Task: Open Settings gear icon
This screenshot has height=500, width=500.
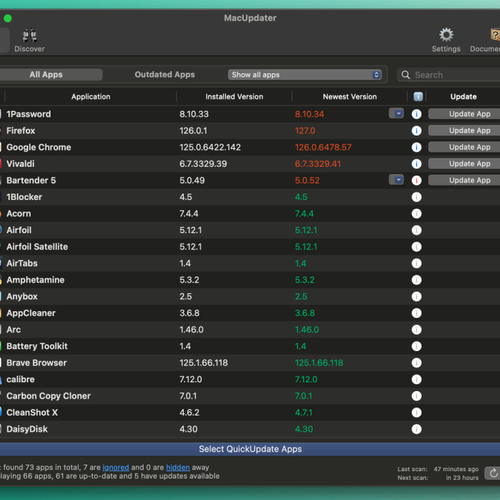Action: [x=446, y=35]
